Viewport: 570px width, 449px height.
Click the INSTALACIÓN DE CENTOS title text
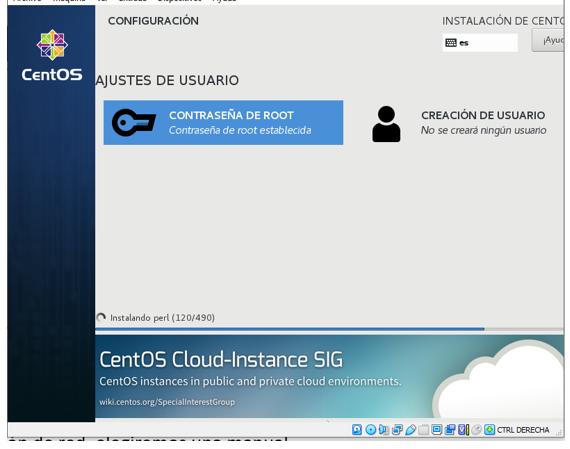click(503, 21)
